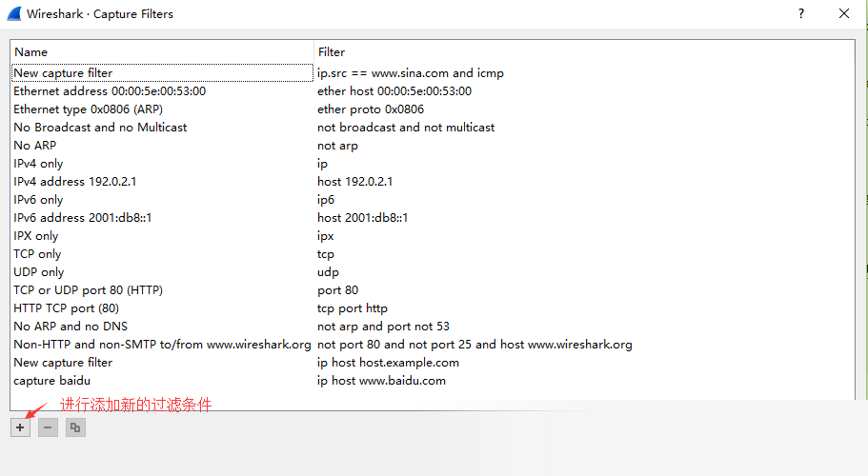Open the dialog help question mark
868x476 pixels.
[801, 14]
